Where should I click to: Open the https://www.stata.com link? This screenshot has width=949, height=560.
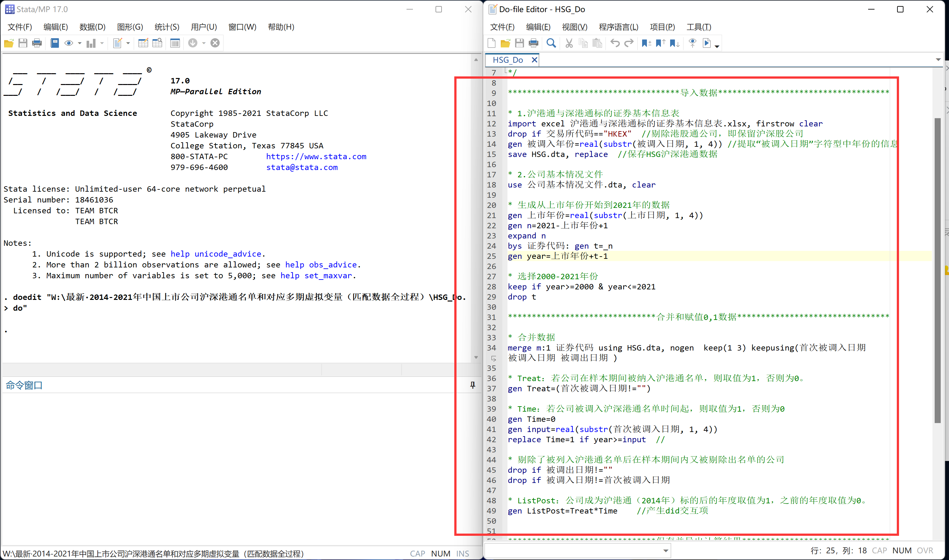316,157
